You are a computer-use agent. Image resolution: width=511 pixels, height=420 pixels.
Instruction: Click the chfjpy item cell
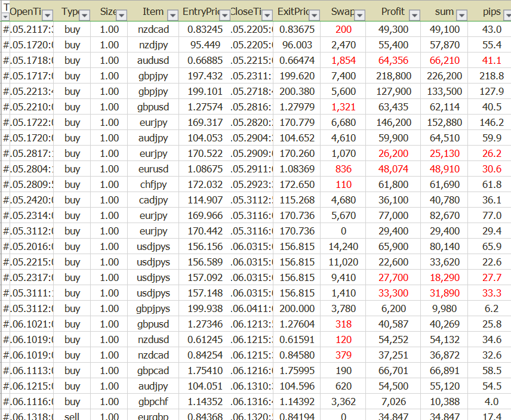coord(153,184)
